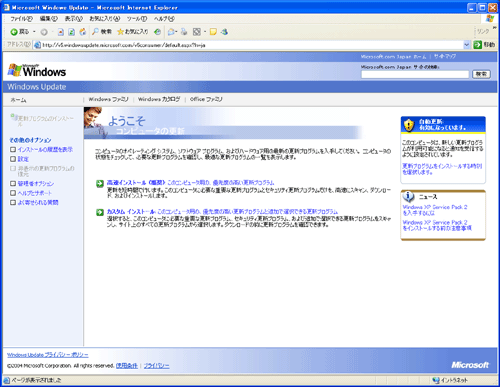Open the Back history dropdown arrow

coord(34,32)
